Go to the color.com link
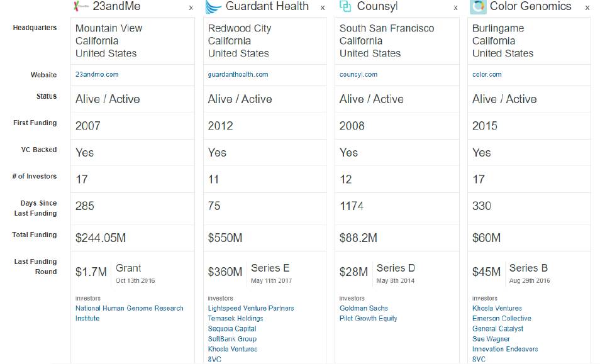The width and height of the screenshot is (600, 364). pyautogui.click(x=487, y=74)
